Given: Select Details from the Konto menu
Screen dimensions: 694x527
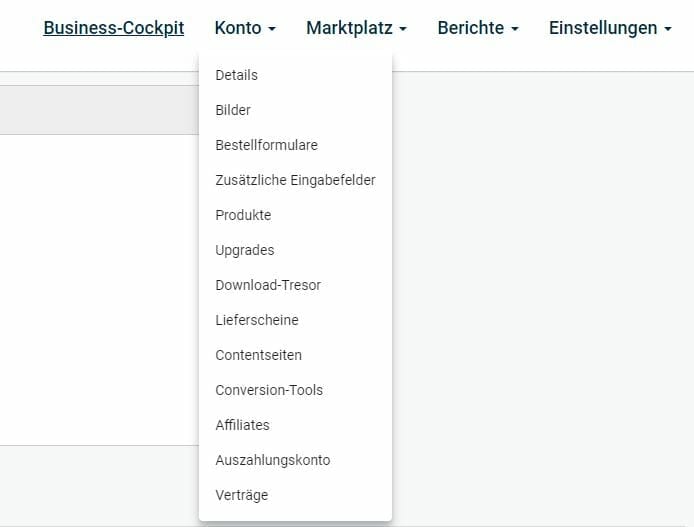Looking at the screenshot, I should click(236, 75).
